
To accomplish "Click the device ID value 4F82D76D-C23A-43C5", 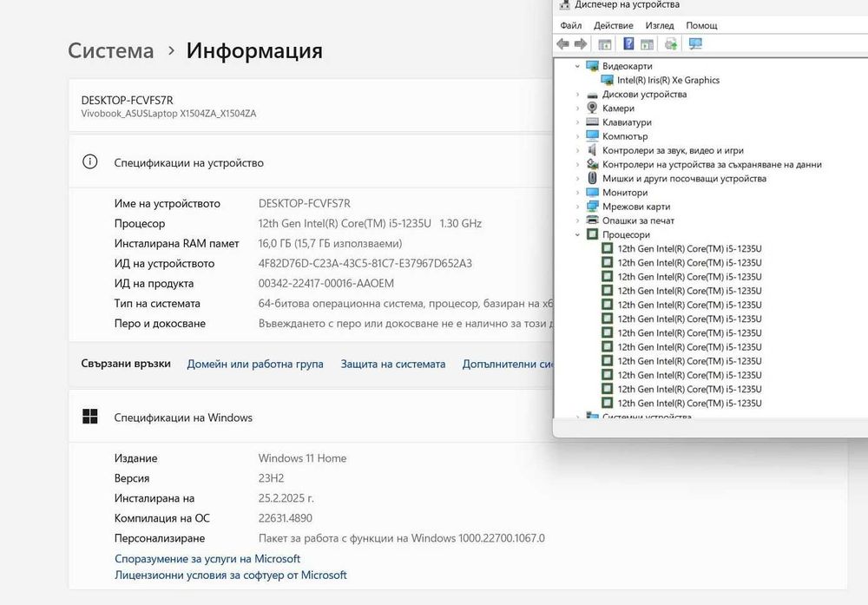I will click(365, 264).
